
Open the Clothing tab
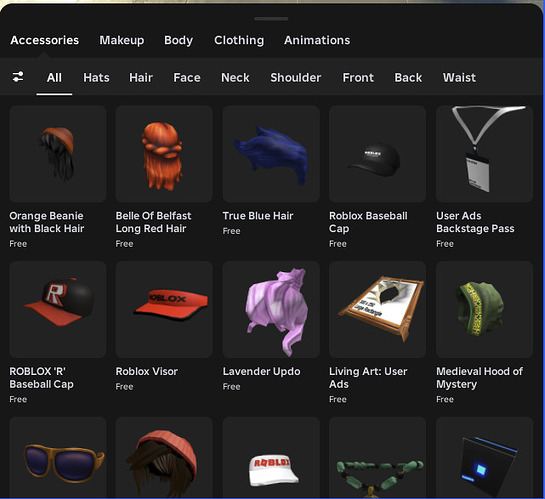(x=239, y=40)
